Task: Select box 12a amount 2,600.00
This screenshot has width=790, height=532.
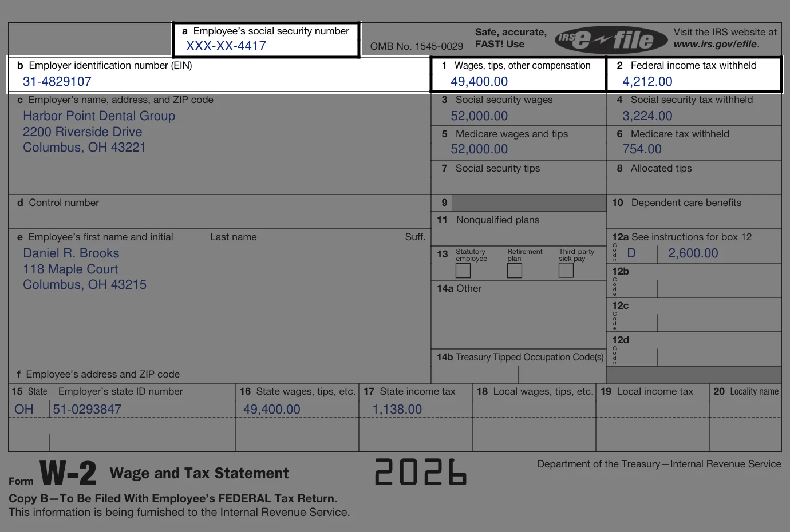Action: (x=693, y=253)
